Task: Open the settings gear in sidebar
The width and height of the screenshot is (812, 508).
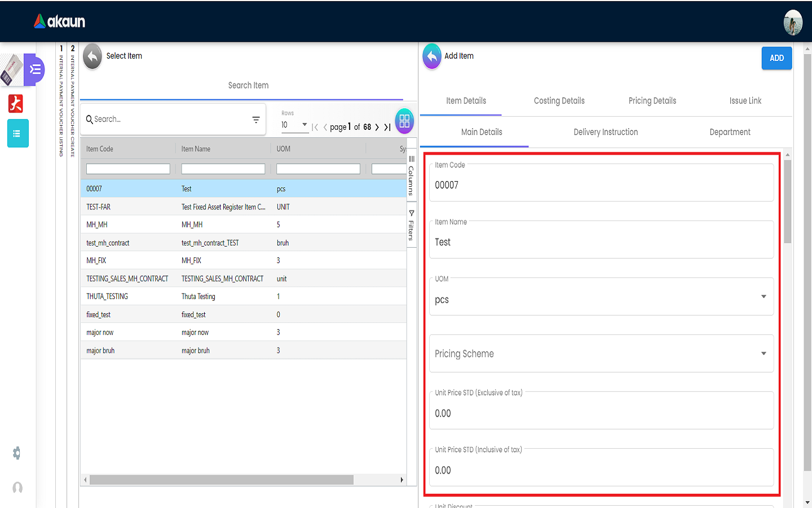Action: [x=17, y=453]
